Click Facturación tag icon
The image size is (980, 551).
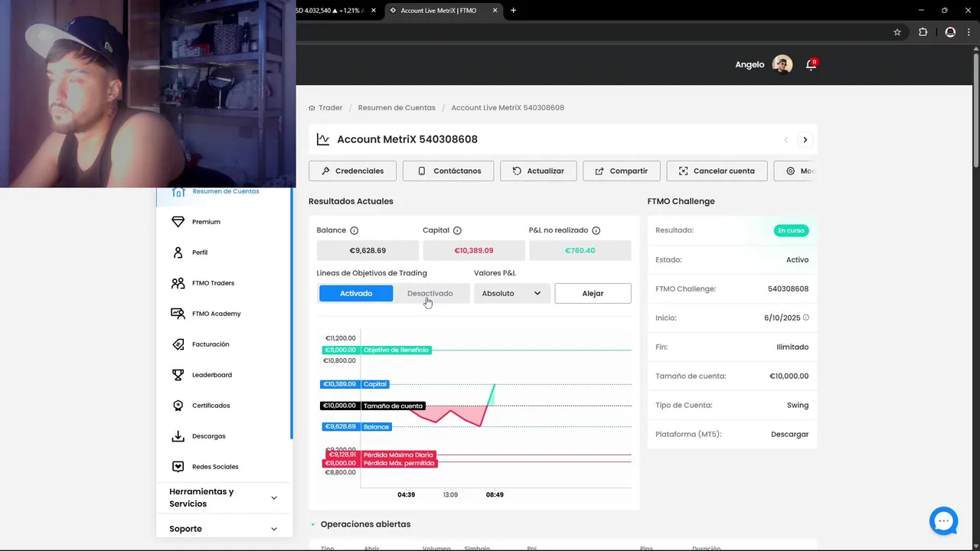coord(178,344)
